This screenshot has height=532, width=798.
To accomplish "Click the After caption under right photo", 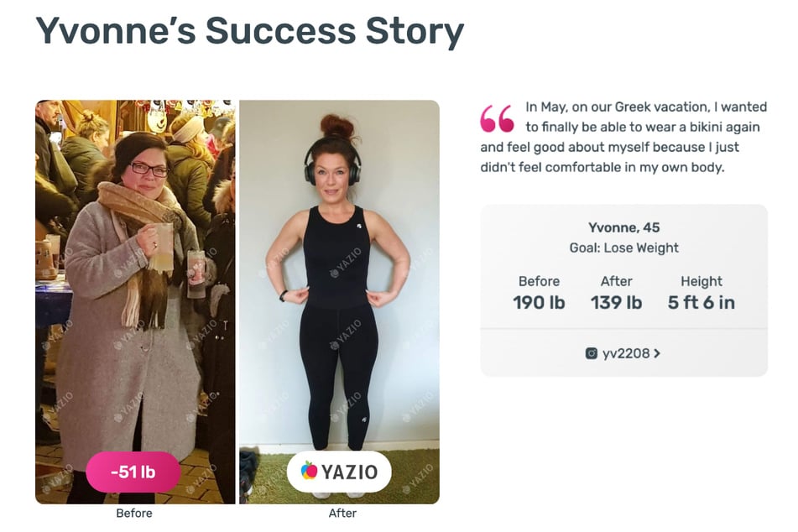I will tap(342, 514).
